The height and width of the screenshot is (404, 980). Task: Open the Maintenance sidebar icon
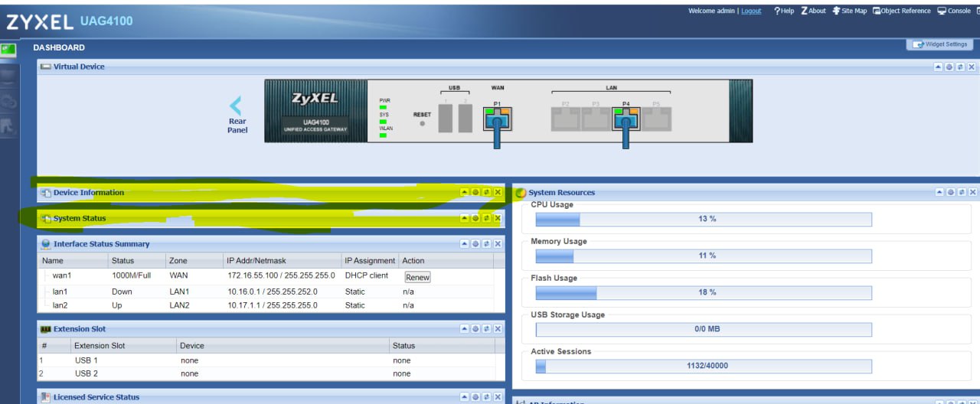click(8, 126)
